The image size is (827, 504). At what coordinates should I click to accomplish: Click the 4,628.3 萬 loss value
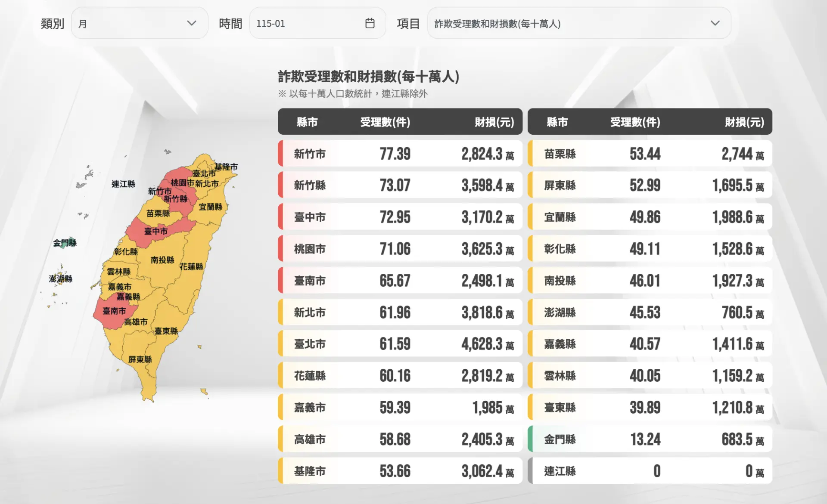pos(488,344)
